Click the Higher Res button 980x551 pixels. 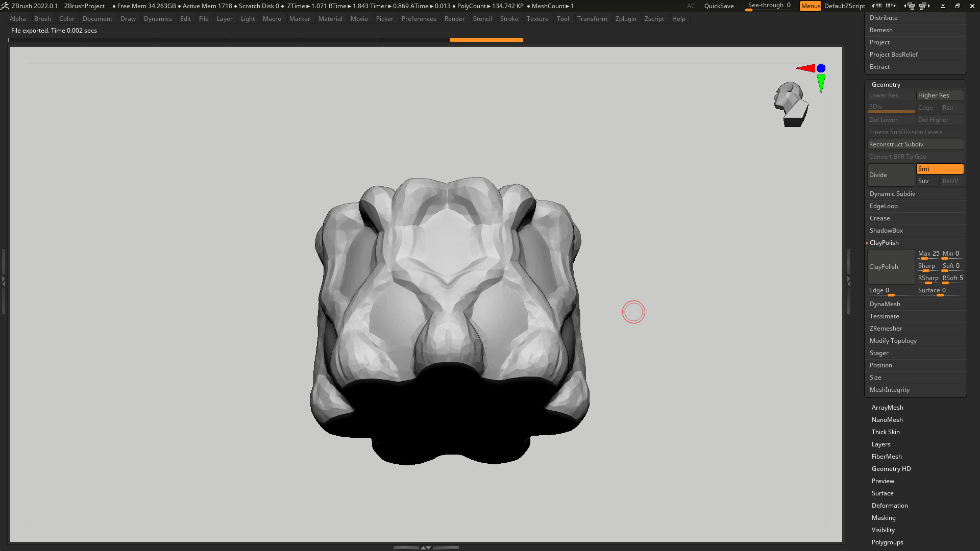(940, 95)
